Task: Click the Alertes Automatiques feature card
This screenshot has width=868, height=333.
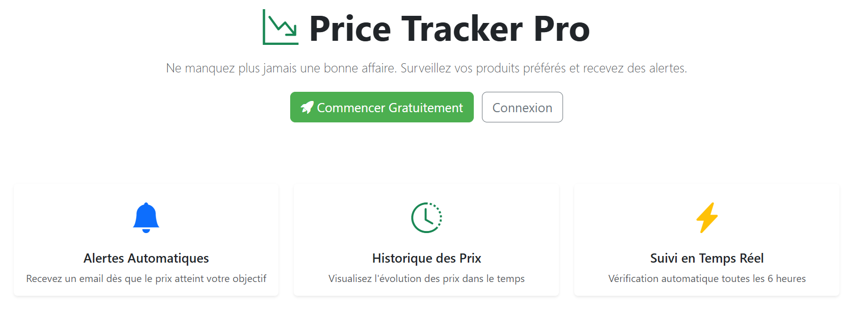Action: (x=146, y=240)
